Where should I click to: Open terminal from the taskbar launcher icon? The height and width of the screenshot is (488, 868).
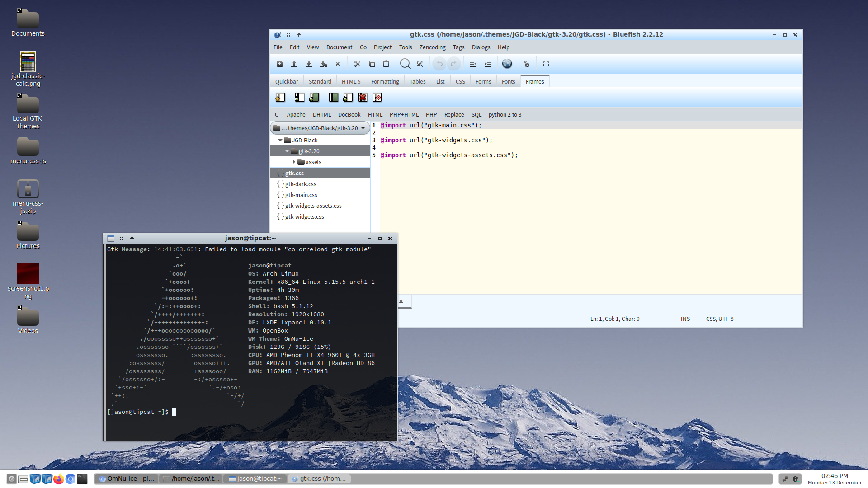tap(82, 479)
